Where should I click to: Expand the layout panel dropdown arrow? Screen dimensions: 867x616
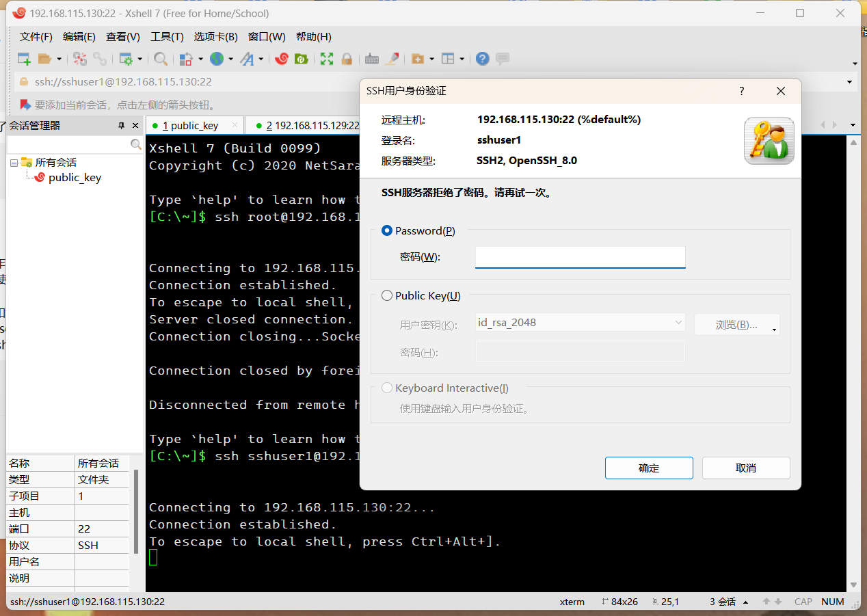pos(462,59)
